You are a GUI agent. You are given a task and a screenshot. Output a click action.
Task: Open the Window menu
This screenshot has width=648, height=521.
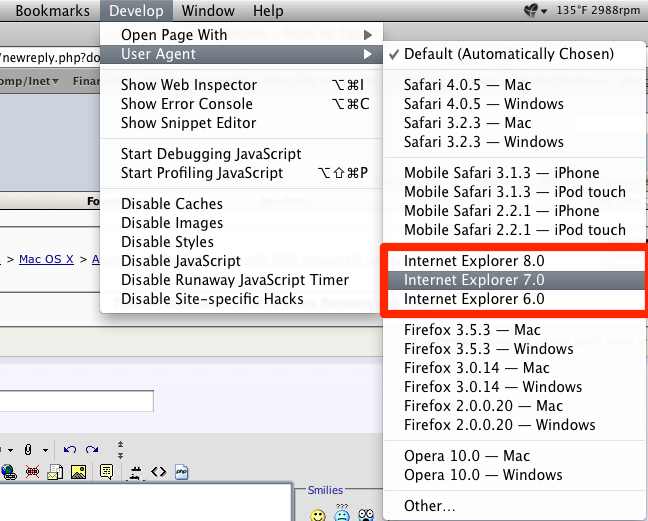point(208,11)
